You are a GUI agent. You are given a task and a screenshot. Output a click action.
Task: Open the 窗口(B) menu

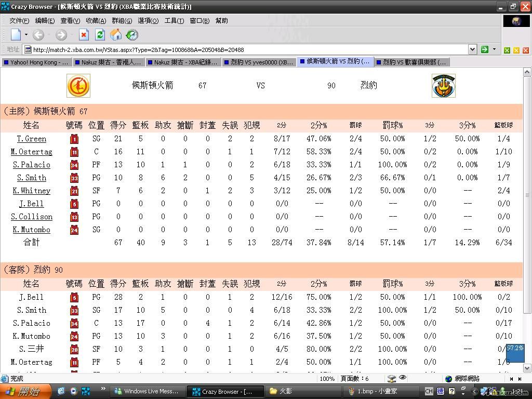coord(199,21)
